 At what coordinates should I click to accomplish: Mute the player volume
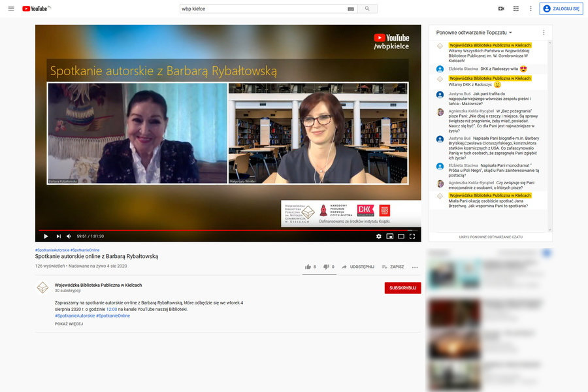coord(69,236)
